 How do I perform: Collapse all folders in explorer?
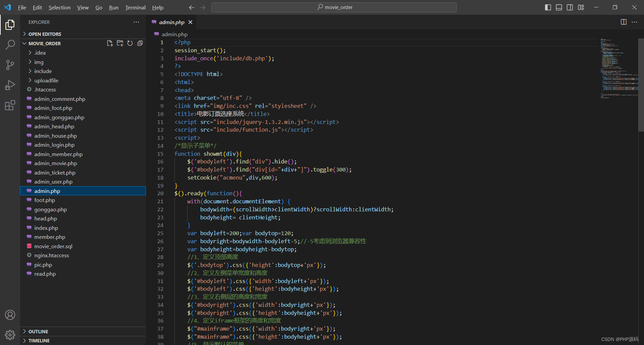pyautogui.click(x=140, y=43)
